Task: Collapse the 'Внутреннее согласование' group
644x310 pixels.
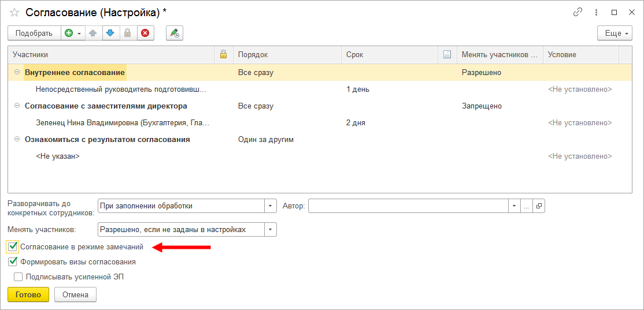Action: click(x=17, y=73)
